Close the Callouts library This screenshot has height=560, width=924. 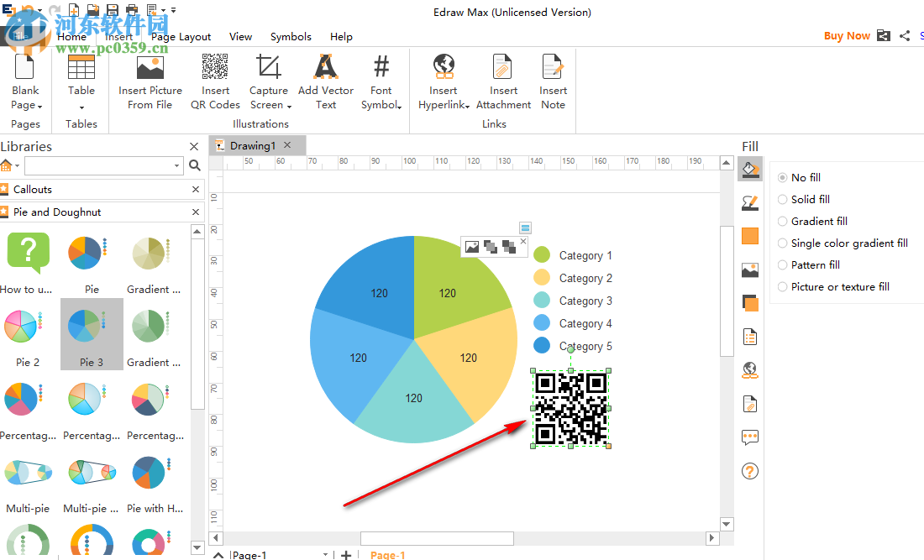coord(196,189)
